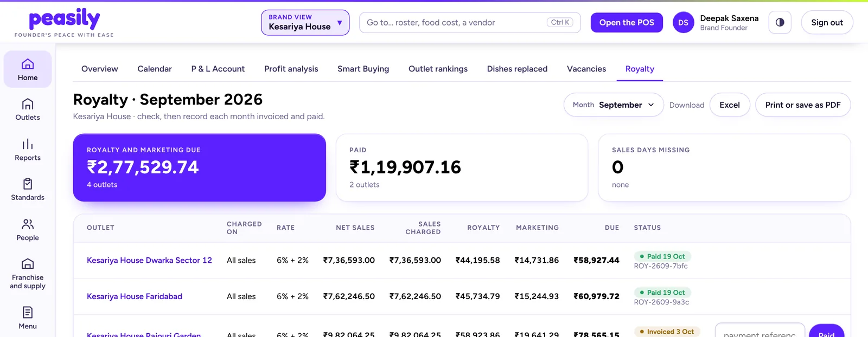Switch to the Overview tab
The height and width of the screenshot is (337, 868).
pos(100,69)
